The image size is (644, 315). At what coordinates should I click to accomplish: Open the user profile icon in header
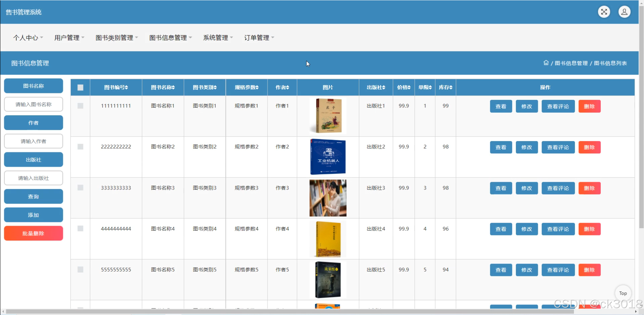[x=624, y=12]
